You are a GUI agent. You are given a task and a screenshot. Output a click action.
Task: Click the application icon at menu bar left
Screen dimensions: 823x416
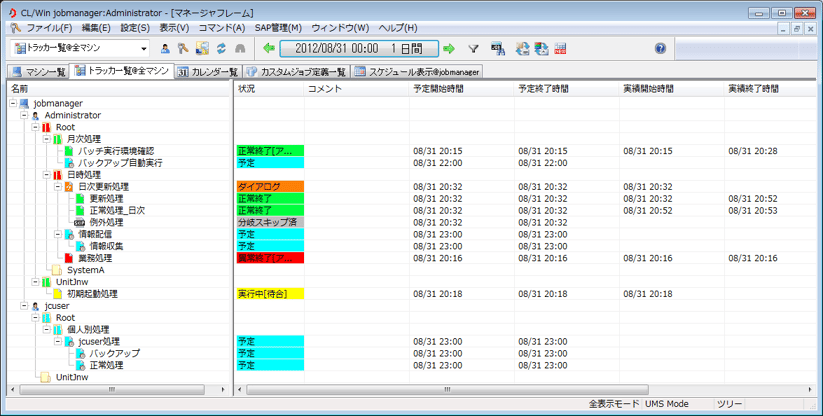[x=15, y=28]
